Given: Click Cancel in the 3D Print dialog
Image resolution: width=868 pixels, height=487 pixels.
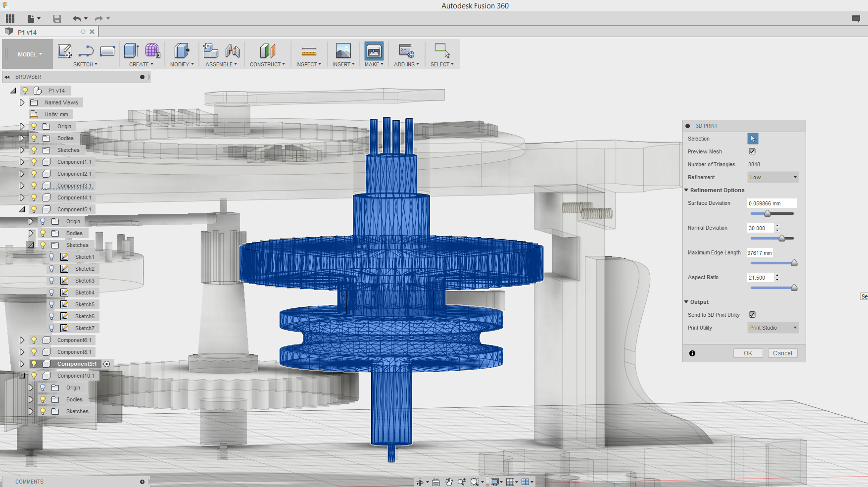Looking at the screenshot, I should click(x=782, y=353).
